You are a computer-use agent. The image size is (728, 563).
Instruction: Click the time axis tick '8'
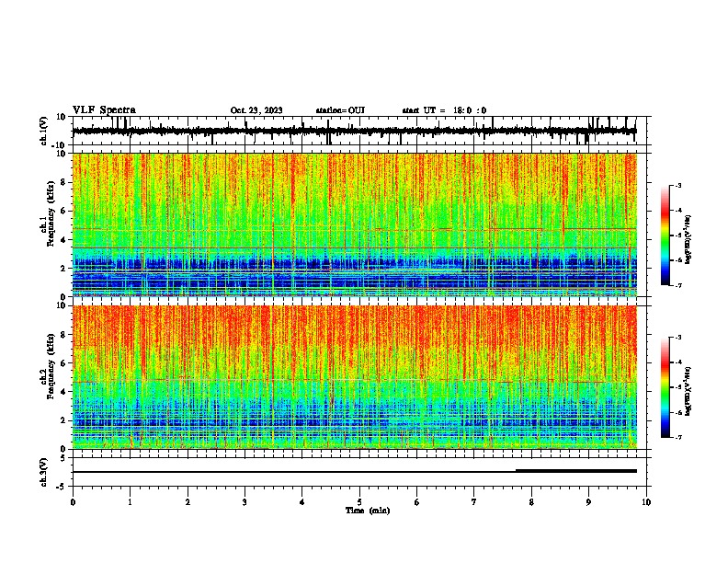tap(531, 502)
